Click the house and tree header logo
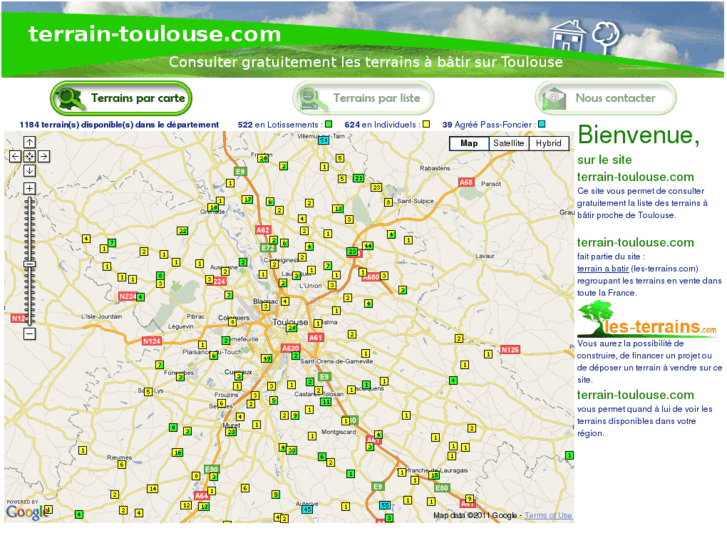 (585, 35)
